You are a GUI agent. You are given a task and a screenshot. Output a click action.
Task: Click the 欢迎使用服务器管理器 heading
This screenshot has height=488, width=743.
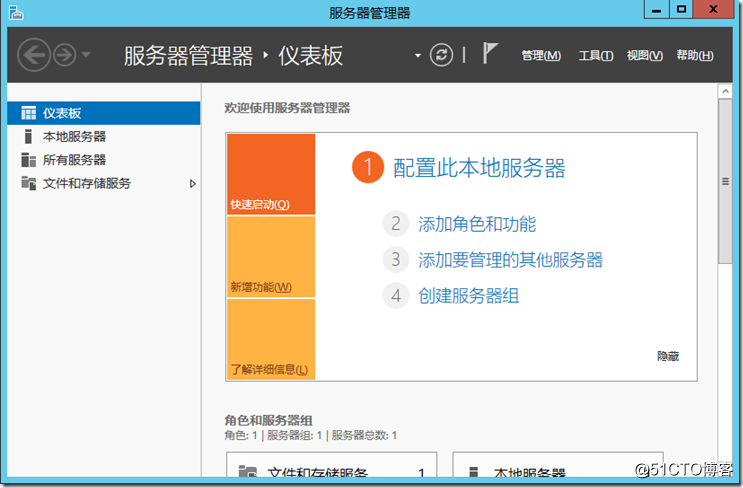coord(287,108)
